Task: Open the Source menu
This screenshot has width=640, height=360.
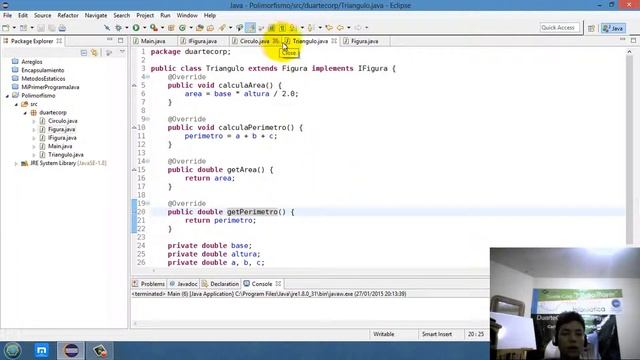Action: 42,16
